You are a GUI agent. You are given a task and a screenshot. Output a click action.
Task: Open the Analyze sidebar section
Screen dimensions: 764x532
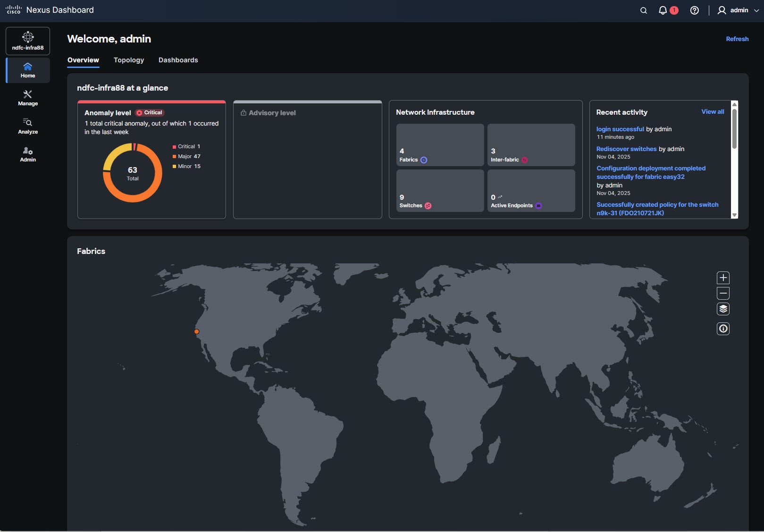coord(28,127)
